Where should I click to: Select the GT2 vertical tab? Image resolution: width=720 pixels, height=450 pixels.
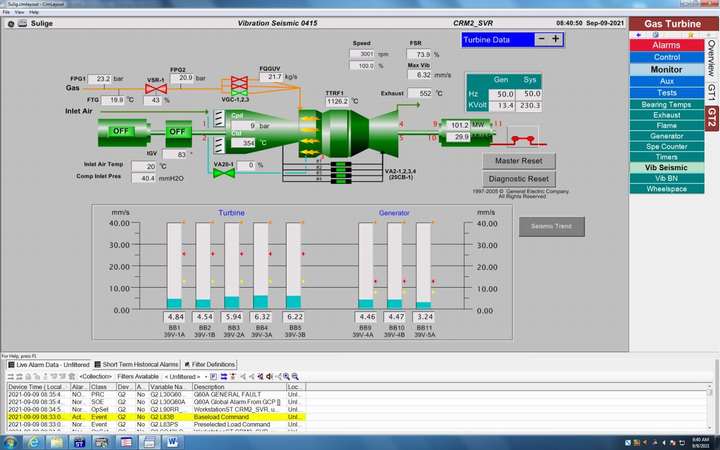(711, 118)
